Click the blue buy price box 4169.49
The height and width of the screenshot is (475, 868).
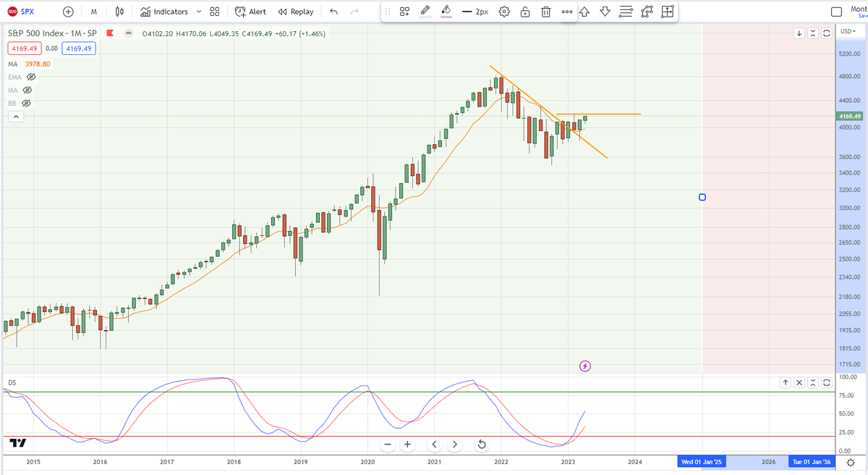pyautogui.click(x=77, y=49)
